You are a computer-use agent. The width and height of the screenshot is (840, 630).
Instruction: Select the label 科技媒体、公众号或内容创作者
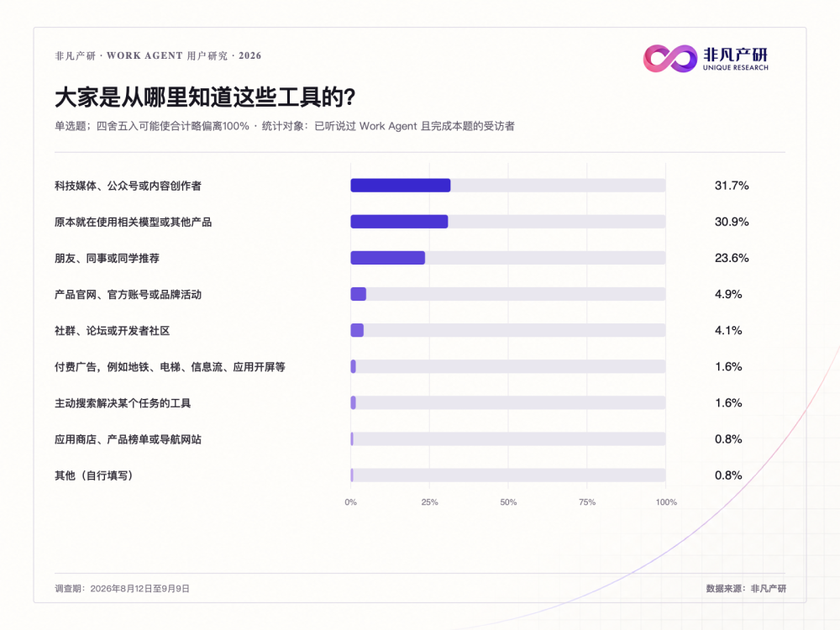128,186
